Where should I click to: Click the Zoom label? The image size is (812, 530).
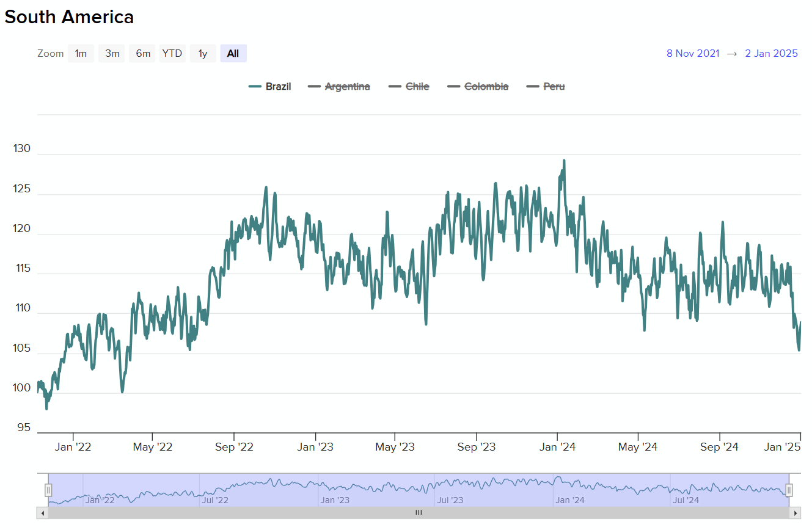pos(50,54)
